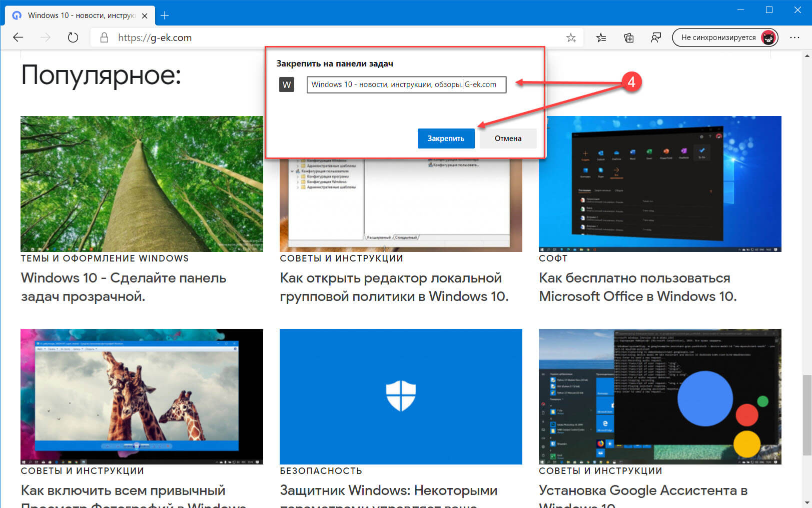
Task: Select the Windows 10 - новости tab
Action: (x=80, y=15)
